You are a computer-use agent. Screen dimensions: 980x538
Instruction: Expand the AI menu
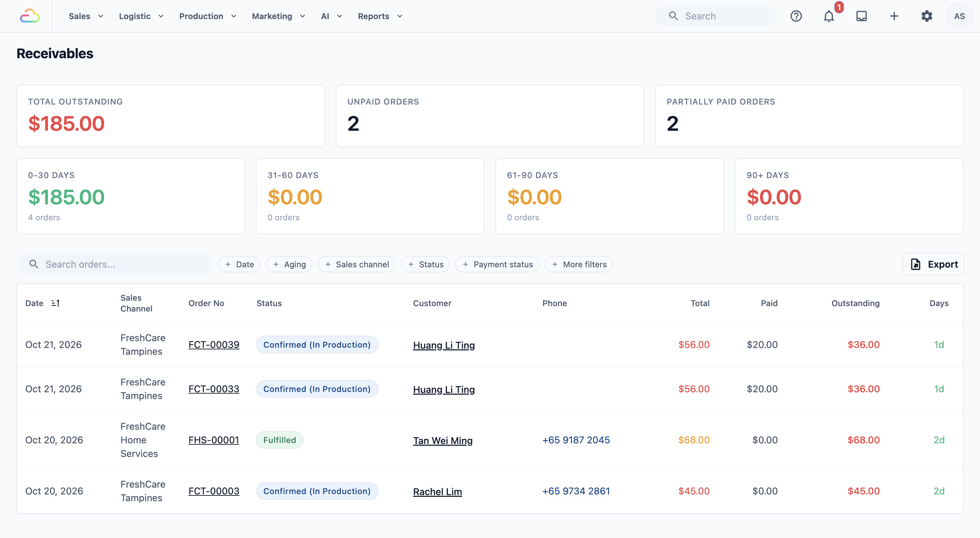pyautogui.click(x=331, y=16)
